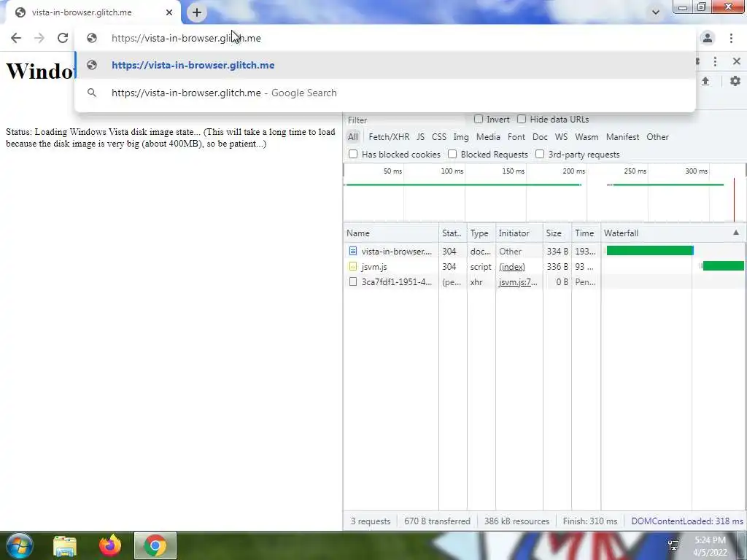Click the network tray icon

[x=673, y=545]
